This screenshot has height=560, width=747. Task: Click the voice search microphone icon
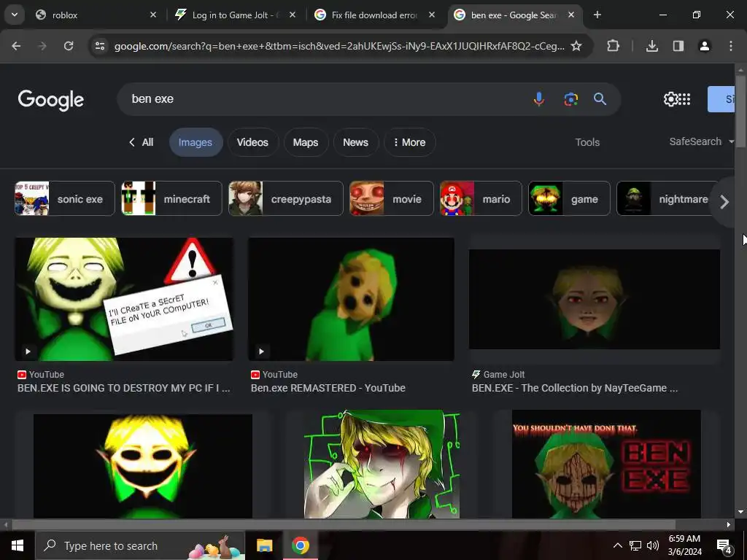click(x=539, y=99)
